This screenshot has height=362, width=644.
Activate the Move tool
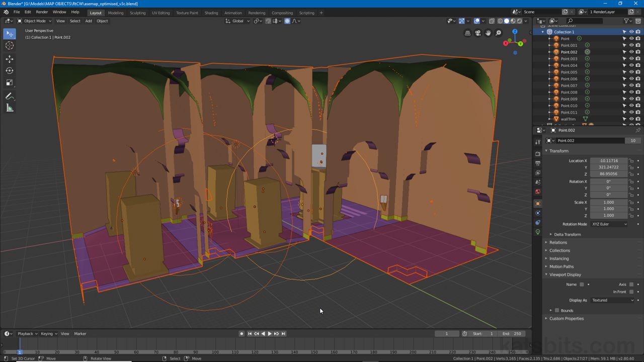click(10, 59)
